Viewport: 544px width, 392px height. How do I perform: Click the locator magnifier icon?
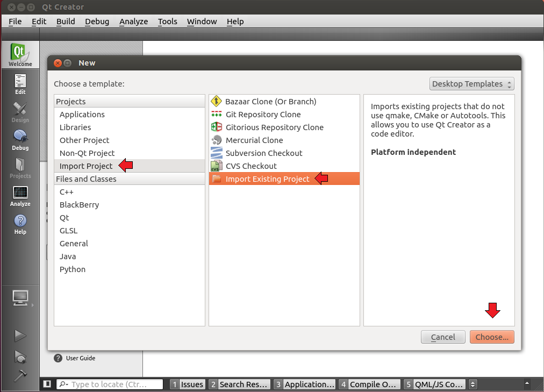point(63,384)
